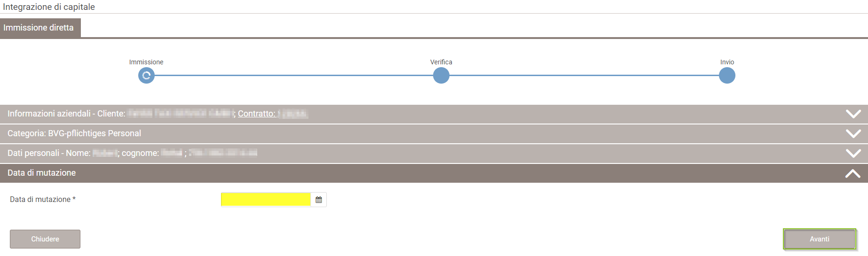
Task: Select the Invio step circle
Action: tap(727, 76)
